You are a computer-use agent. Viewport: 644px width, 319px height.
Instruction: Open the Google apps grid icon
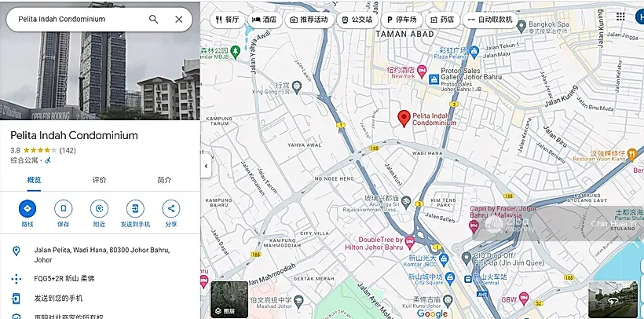[x=620, y=16]
